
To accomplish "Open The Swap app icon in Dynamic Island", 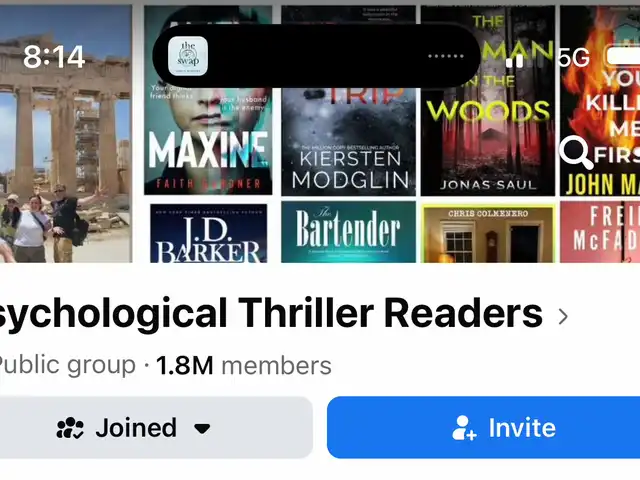I will pos(188,56).
